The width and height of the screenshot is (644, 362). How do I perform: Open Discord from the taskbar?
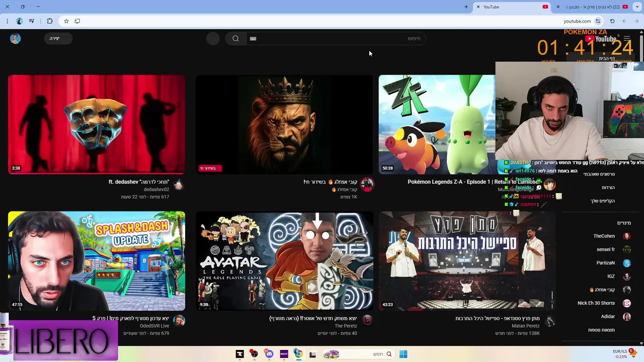click(269, 354)
